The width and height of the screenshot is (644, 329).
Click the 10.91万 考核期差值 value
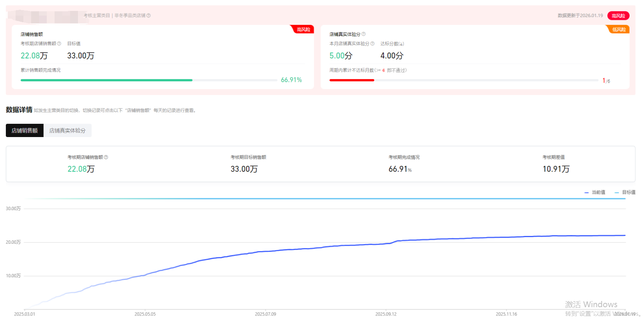[556, 169]
